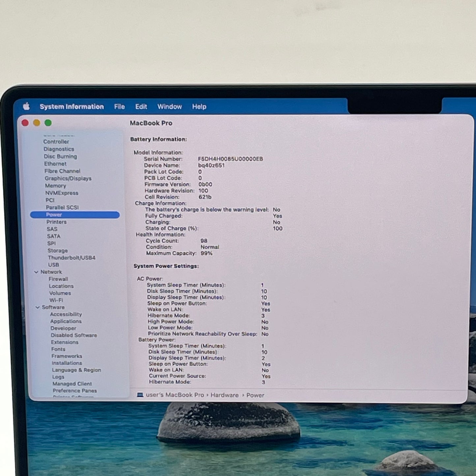The height and width of the screenshot is (476, 476).
Task: Select Firewall under Network
Action: [58, 279]
